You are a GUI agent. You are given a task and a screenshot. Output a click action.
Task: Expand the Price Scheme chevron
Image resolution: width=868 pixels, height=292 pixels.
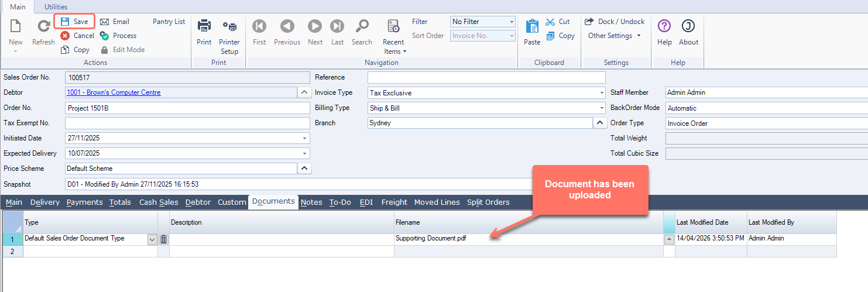click(x=304, y=169)
